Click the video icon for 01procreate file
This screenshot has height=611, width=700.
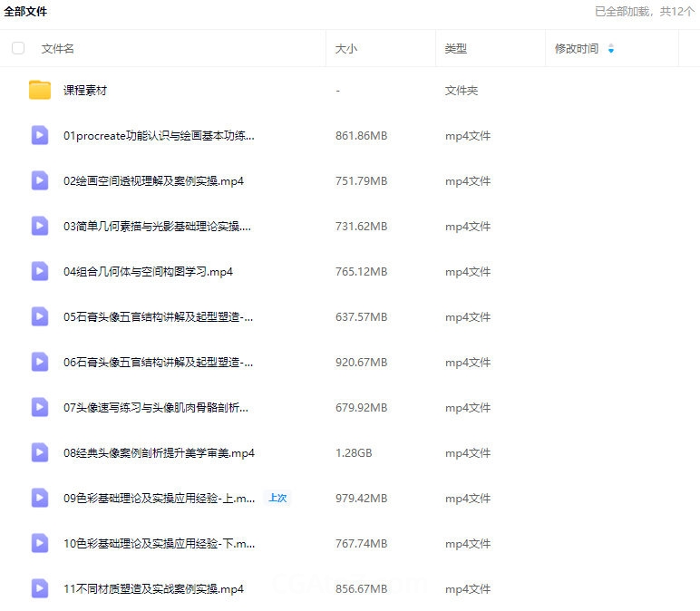pyautogui.click(x=39, y=136)
